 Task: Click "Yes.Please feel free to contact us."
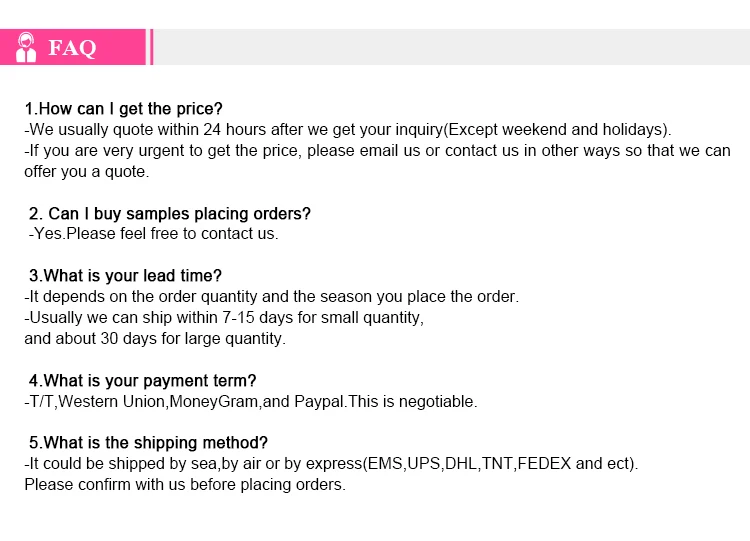153,234
